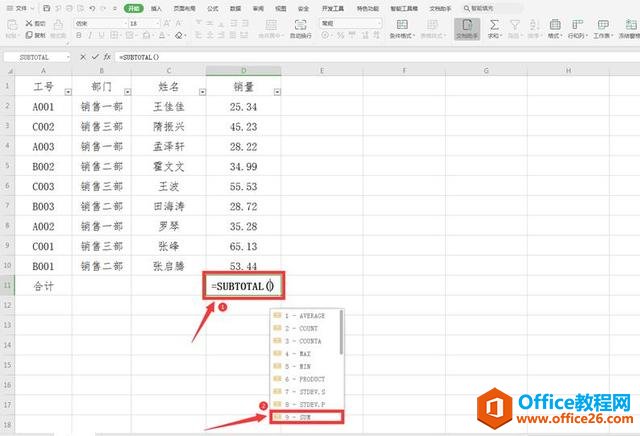The width and height of the screenshot is (640, 436).
Task: Open the 销量 column filter dropdown
Action: (x=277, y=92)
